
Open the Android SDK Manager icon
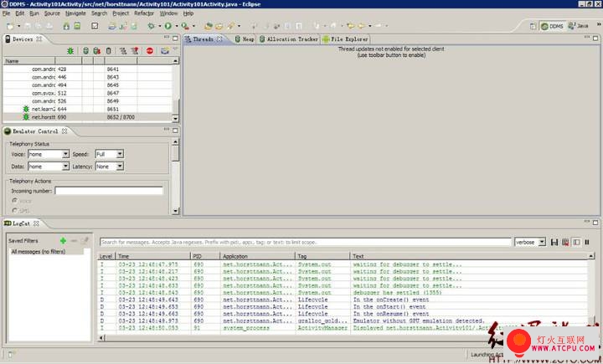click(x=66, y=26)
